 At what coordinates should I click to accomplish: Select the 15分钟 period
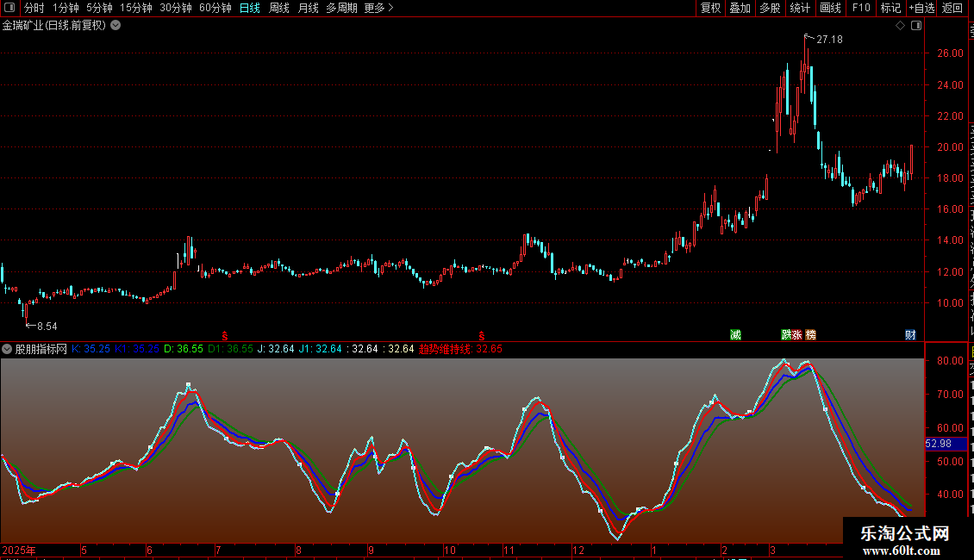136,8
